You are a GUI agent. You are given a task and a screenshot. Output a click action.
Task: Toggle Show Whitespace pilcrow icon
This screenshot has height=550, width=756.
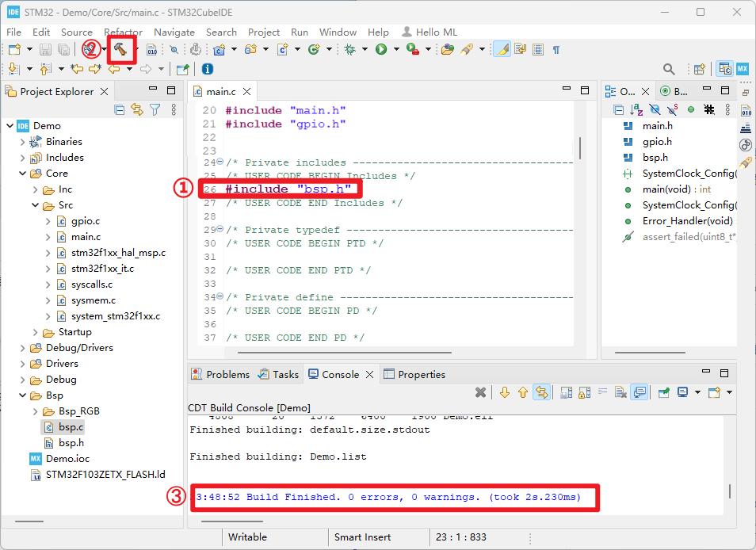[x=556, y=50]
